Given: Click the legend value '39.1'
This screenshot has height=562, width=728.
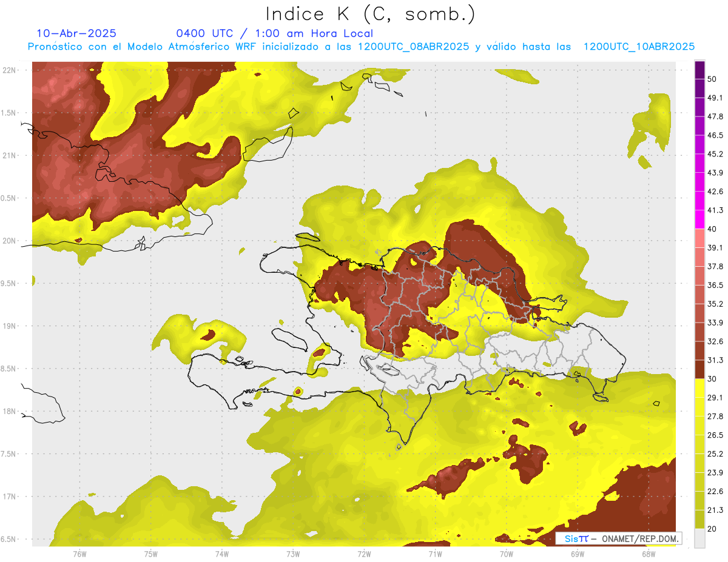Looking at the screenshot, I should 716,248.
